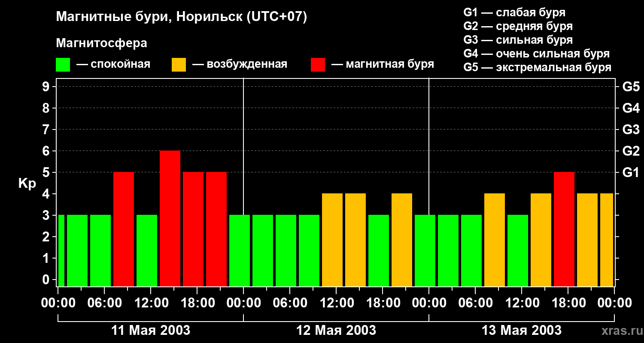644x343 pixels.
Task: Click the 00:00 label starting 11 May
Action: pos(58,303)
